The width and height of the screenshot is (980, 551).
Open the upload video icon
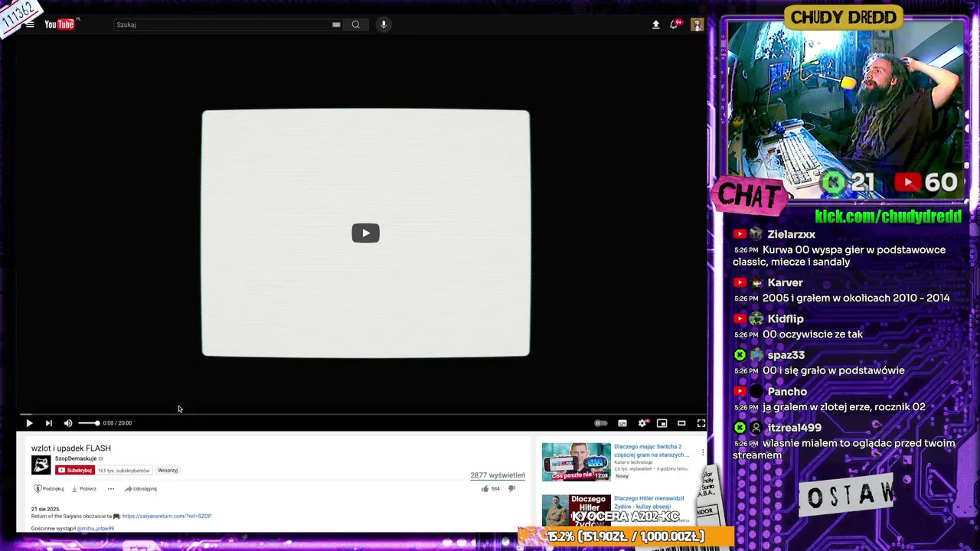(x=655, y=24)
